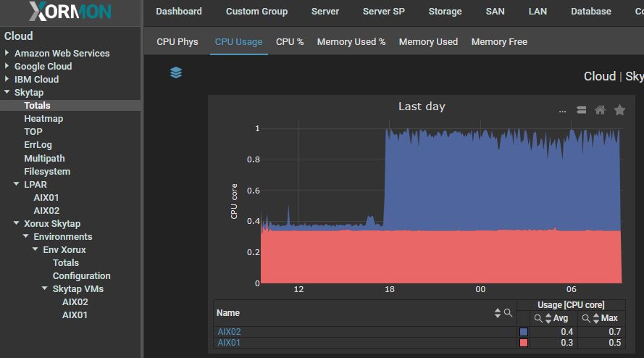Image resolution: width=644 pixels, height=358 pixels.
Task: Select Totals under Env Xorux
Action: [66, 262]
